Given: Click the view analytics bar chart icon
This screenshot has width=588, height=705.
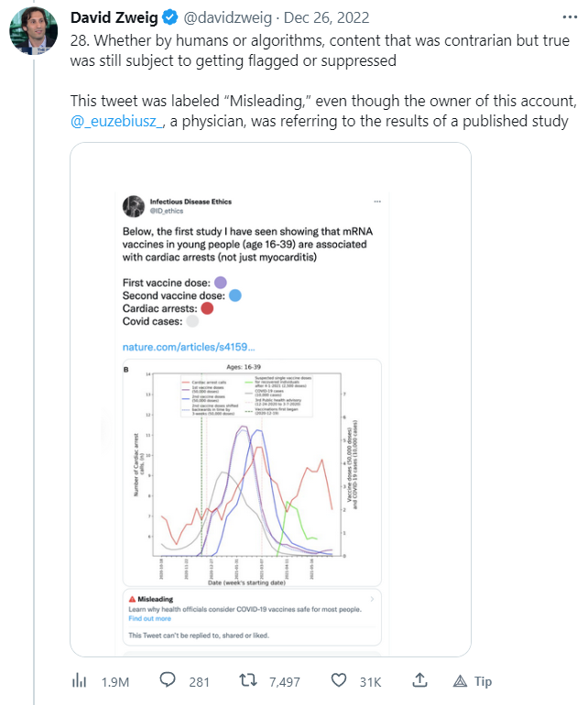Looking at the screenshot, I should point(79,680).
